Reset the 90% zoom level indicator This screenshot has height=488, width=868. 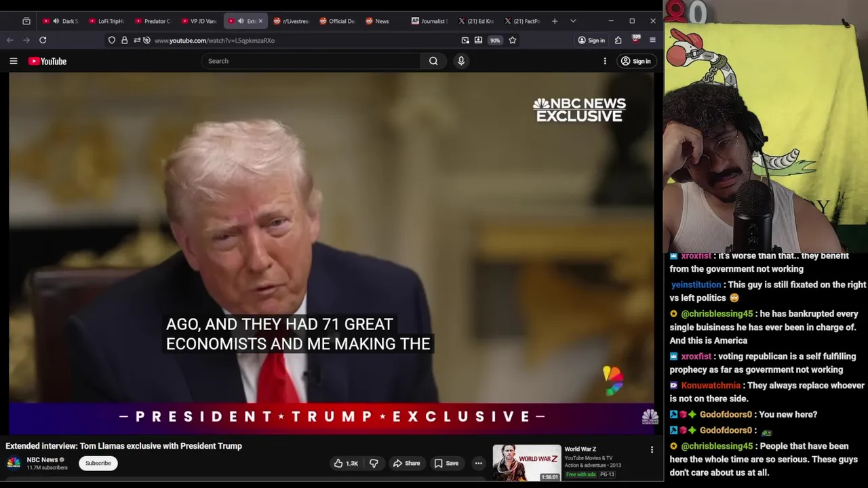coord(495,40)
